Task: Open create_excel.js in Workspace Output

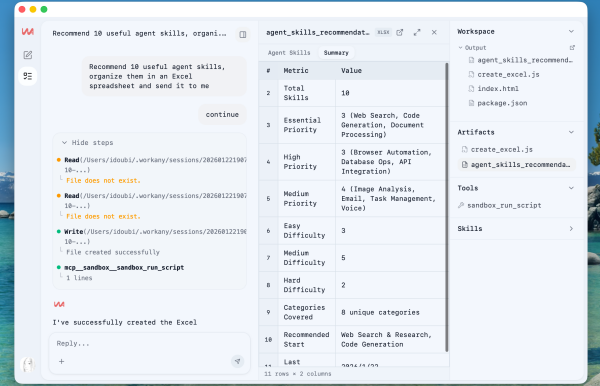Action: [504, 75]
